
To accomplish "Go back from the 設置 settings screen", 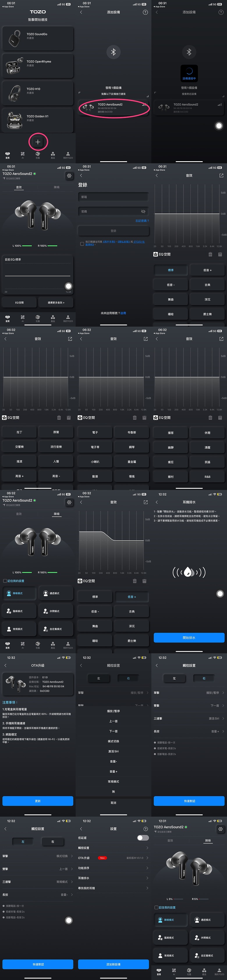I will click(x=81, y=829).
